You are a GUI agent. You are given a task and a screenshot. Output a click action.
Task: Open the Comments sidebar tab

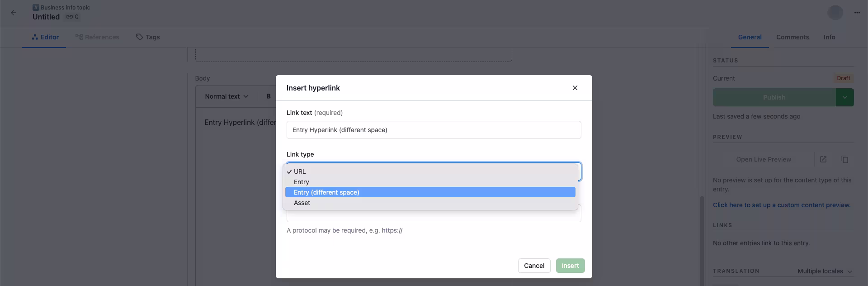[x=793, y=37]
